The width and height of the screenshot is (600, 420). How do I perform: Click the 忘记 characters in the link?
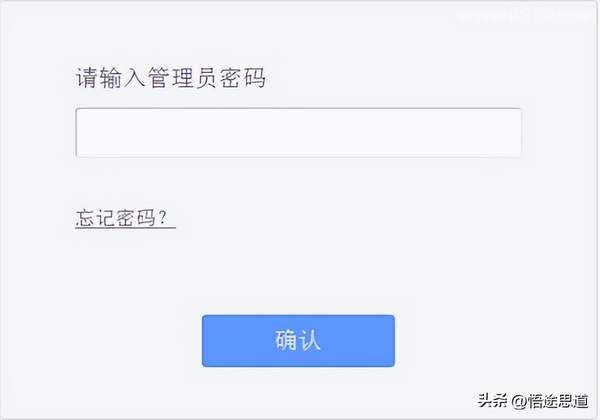click(95, 218)
